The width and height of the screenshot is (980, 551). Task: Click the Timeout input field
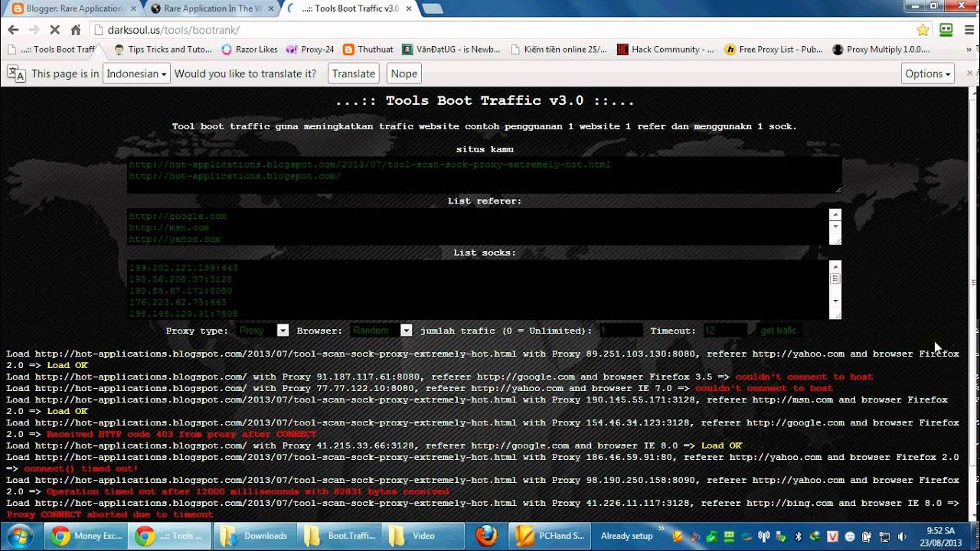click(x=725, y=331)
